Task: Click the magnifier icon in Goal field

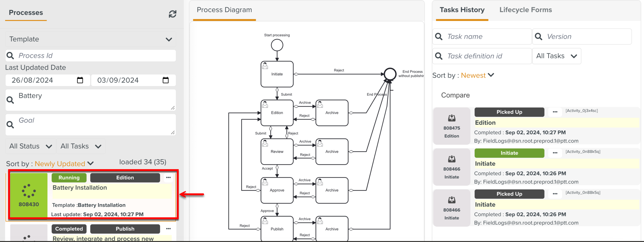Action: [x=10, y=124]
